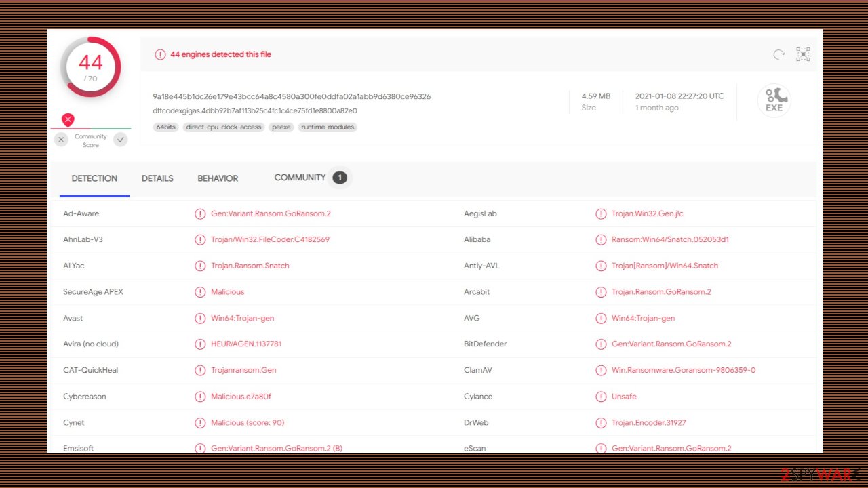Click the DrWeb Trojan.Encoder.31927 result
Screen dimensions: 868x488
649,422
